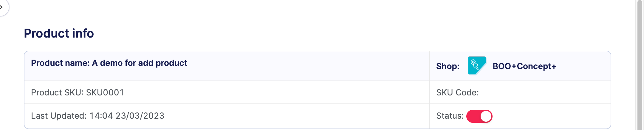Click the 'Product SKU:' label
Image resolution: width=644 pixels, height=130 pixels.
pyautogui.click(x=57, y=93)
